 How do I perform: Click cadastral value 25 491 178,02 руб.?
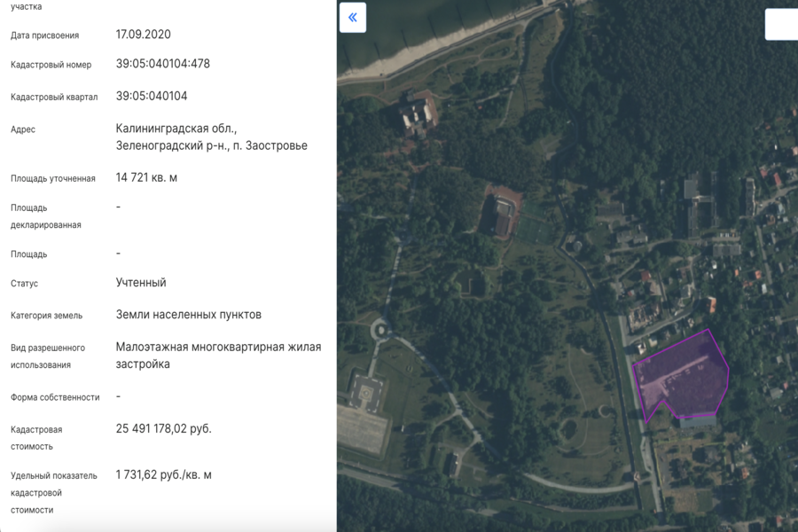(163, 429)
